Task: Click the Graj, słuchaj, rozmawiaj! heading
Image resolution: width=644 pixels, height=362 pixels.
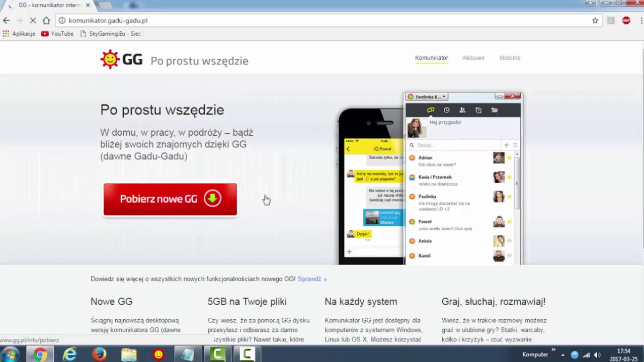Action: pyautogui.click(x=494, y=302)
